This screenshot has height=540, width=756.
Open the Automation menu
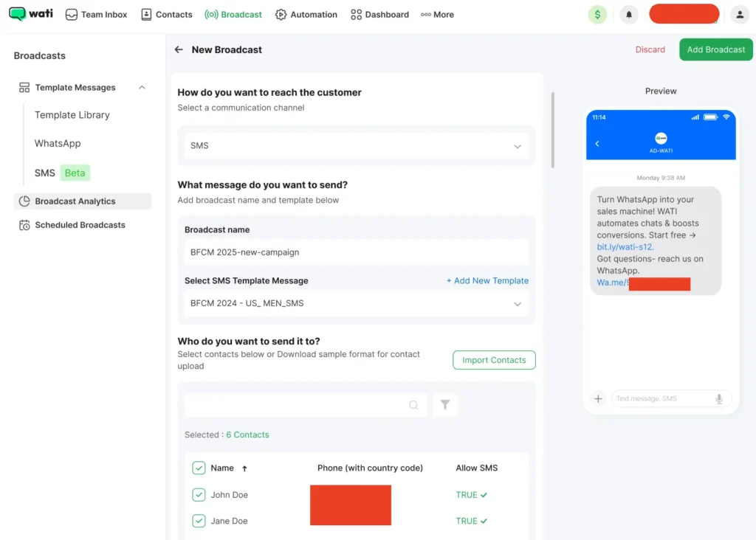(306, 14)
